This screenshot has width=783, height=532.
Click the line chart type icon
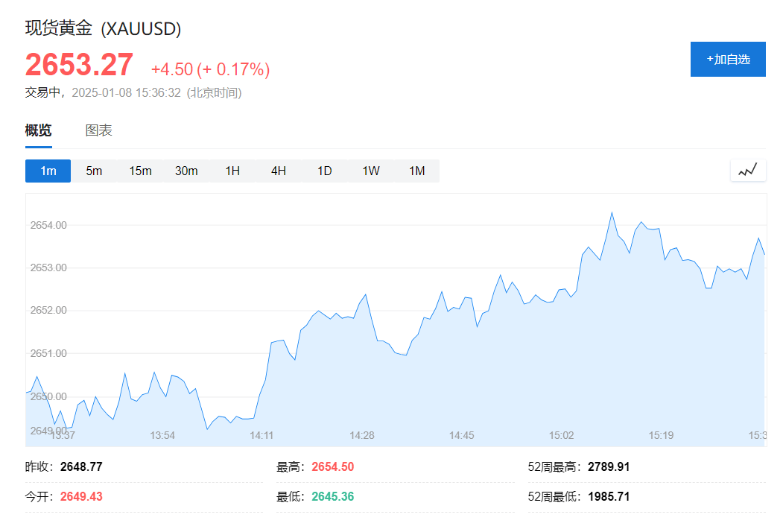click(x=747, y=171)
